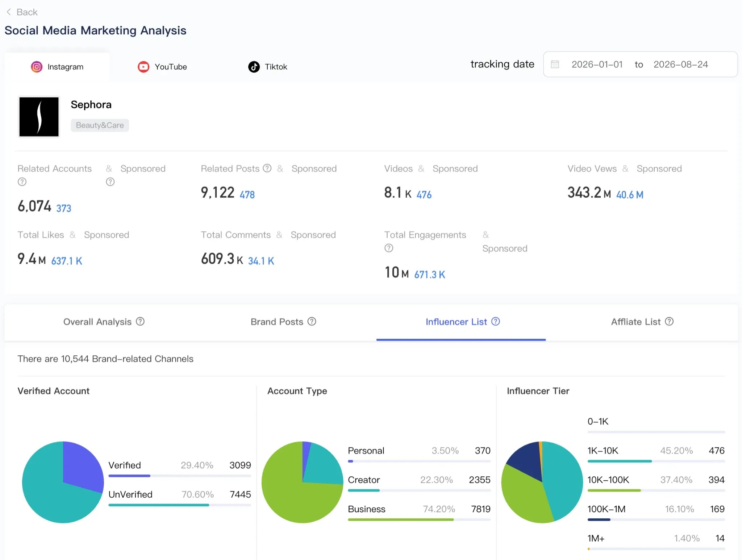Click the Related Posts total 9,122
The width and height of the screenshot is (742, 560).
pos(218,193)
